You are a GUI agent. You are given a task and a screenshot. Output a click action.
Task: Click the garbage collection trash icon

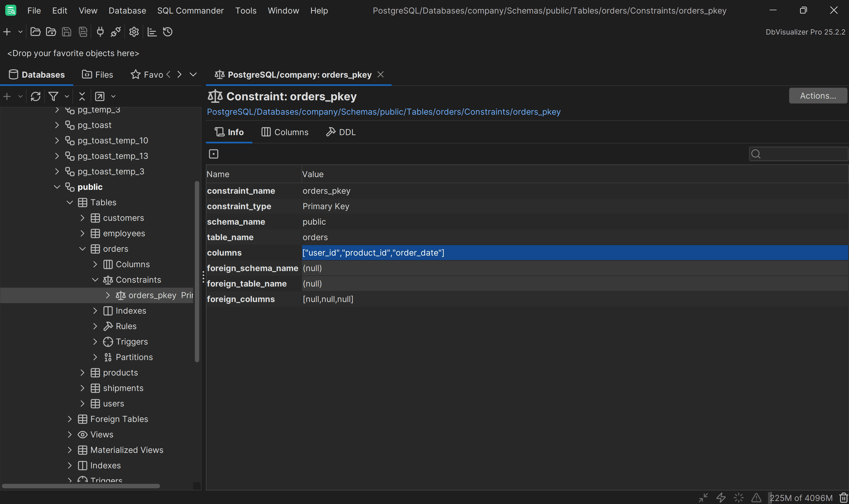(x=843, y=498)
